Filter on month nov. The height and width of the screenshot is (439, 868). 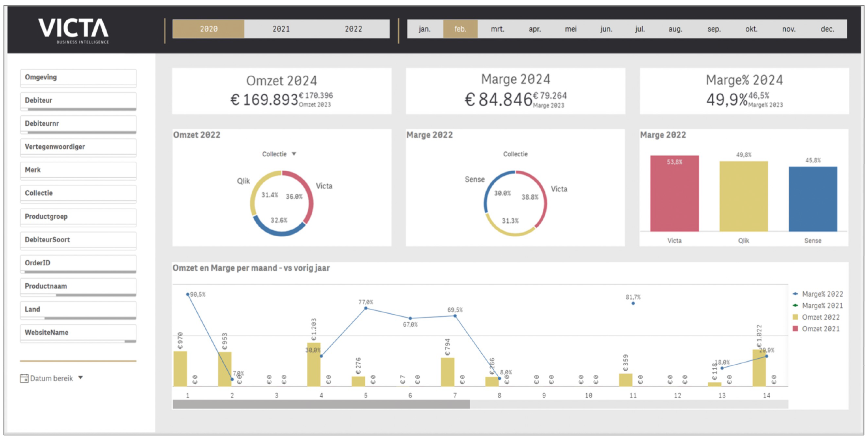click(x=789, y=29)
